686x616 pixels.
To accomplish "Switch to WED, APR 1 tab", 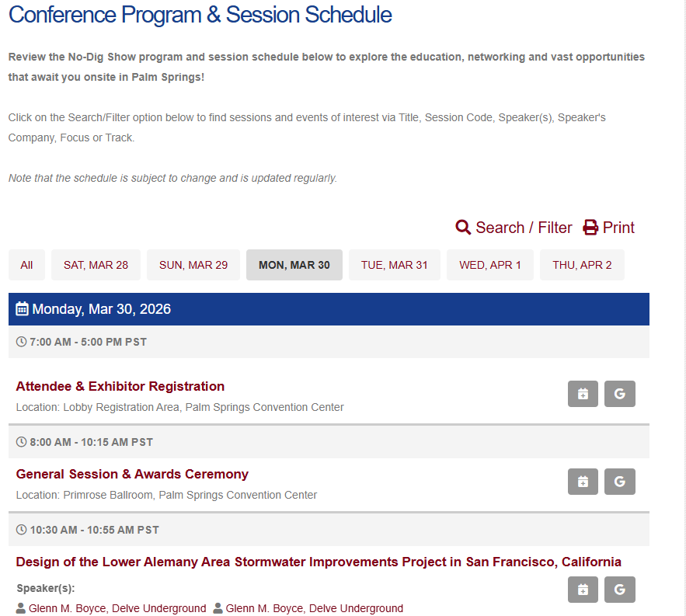I will [490, 265].
